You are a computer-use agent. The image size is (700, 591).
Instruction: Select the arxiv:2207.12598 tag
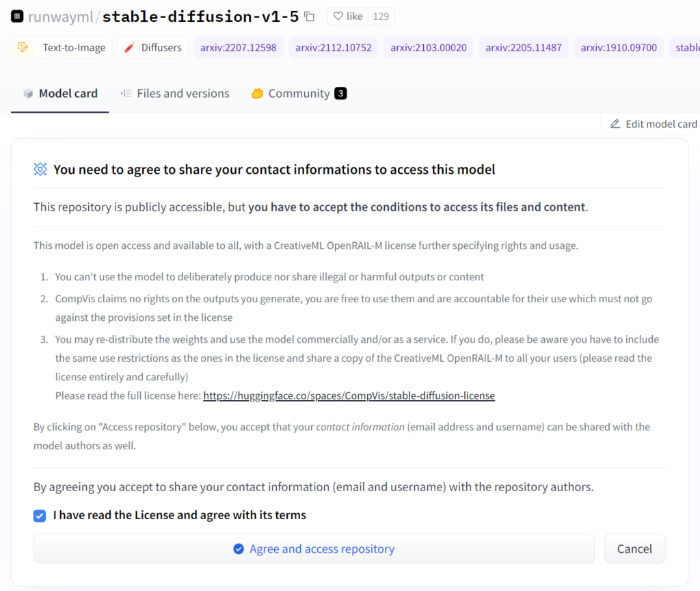coord(238,48)
